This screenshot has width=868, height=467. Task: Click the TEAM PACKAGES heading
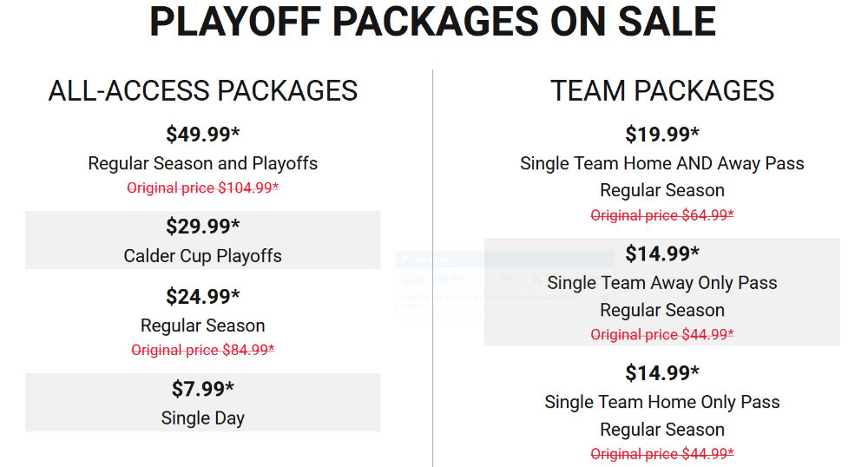662,91
